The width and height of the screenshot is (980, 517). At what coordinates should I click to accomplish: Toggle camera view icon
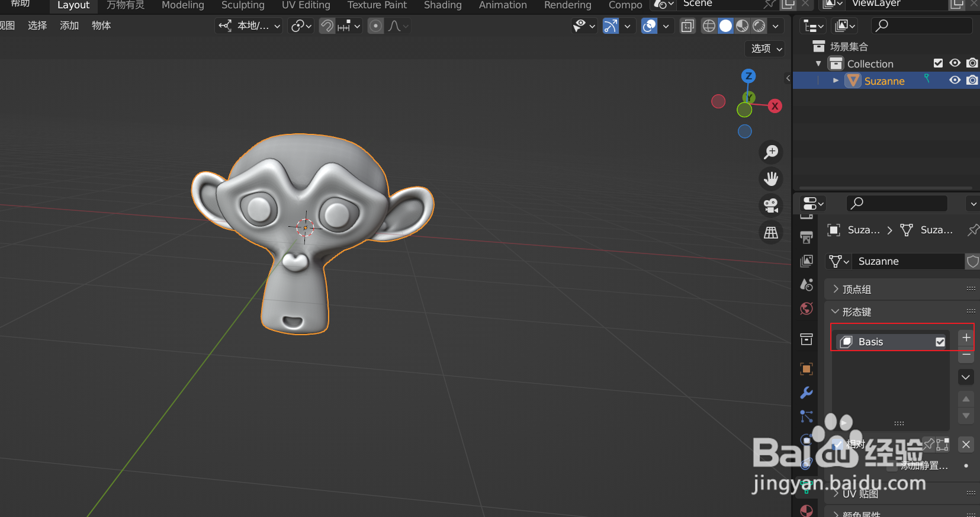click(x=771, y=205)
